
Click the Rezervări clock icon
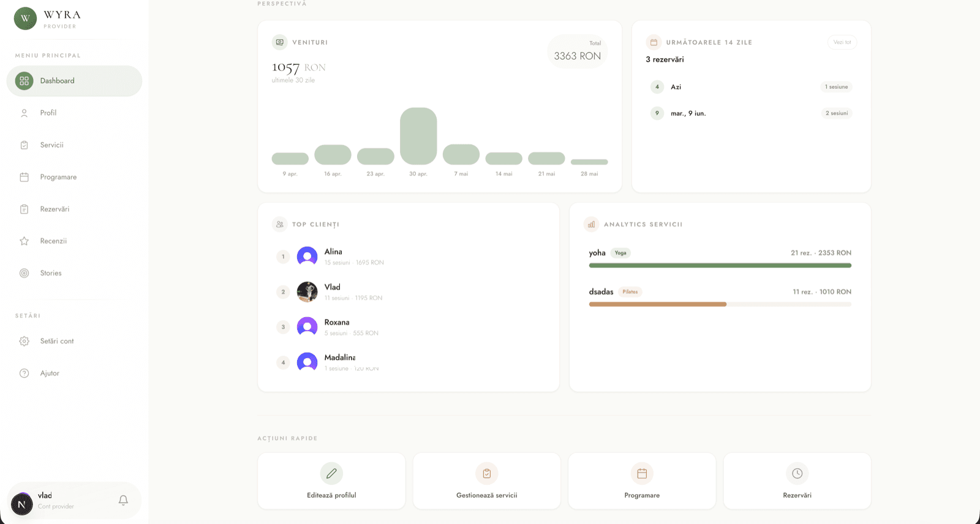[797, 473]
